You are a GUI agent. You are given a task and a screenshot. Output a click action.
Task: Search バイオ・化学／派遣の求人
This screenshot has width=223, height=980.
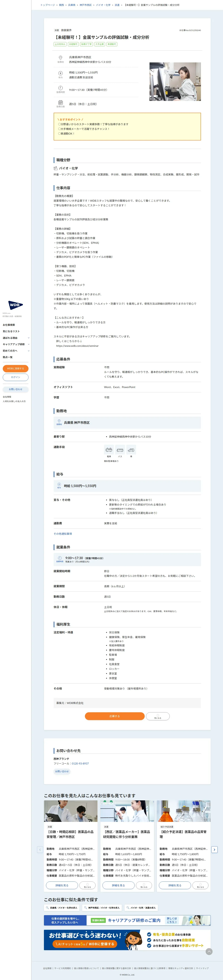pos(141,908)
